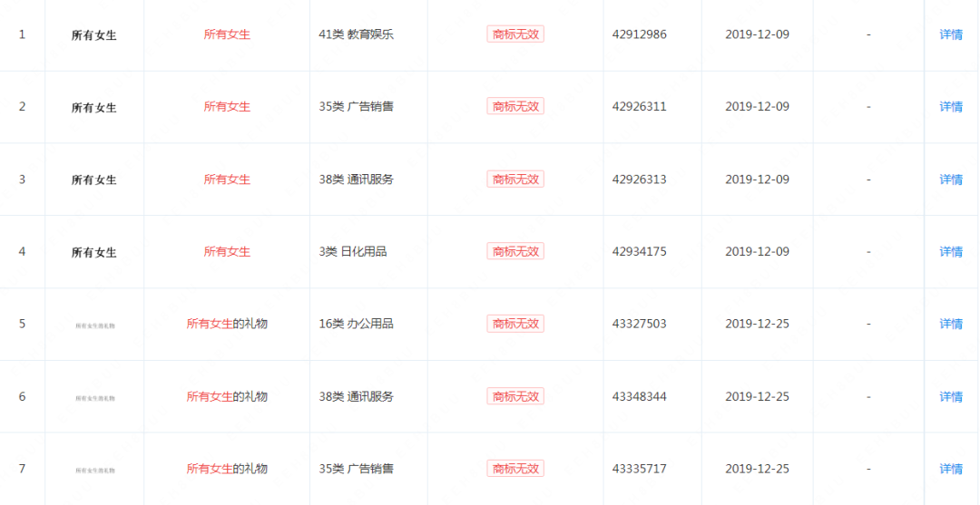Open 详情 link for 38类 通讯服务 row 3

pos(951,180)
